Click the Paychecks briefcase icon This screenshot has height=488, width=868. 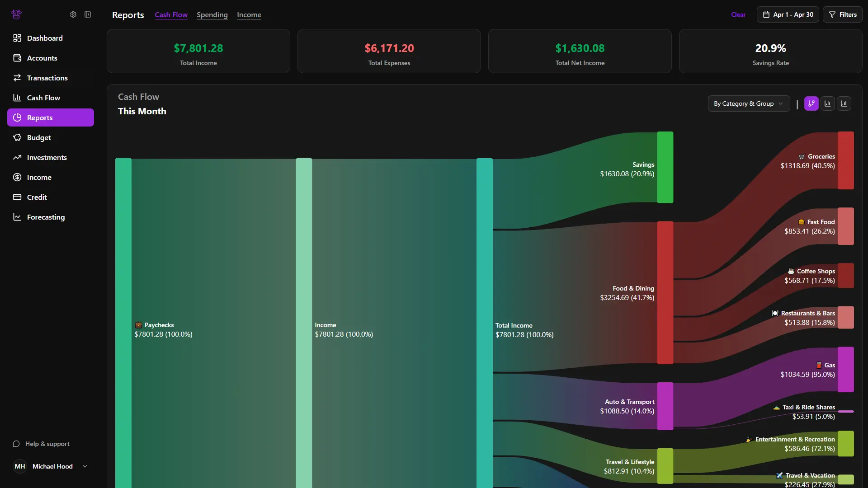(x=138, y=325)
